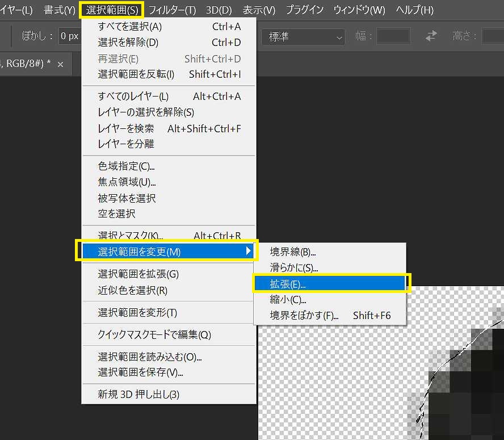Viewport: 504px width, 440px height.
Task: Choose クイックマスクモードで編集(Q) entry
Action: [x=169, y=334]
